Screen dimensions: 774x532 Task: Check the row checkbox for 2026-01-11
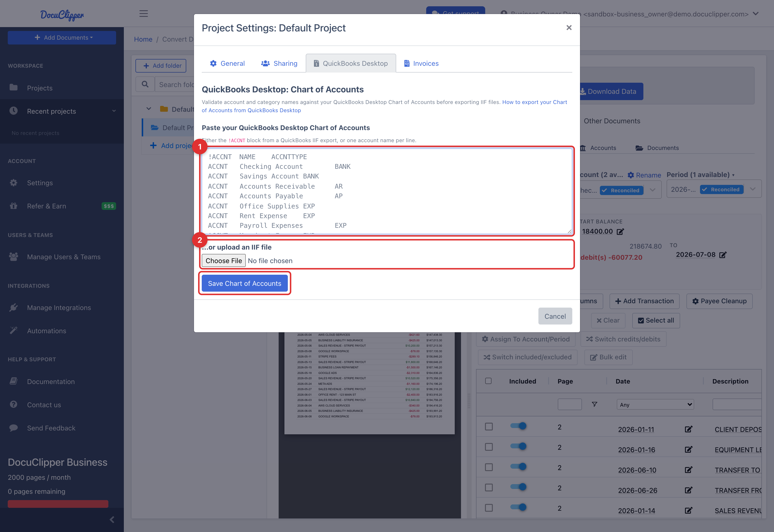pyautogui.click(x=489, y=426)
